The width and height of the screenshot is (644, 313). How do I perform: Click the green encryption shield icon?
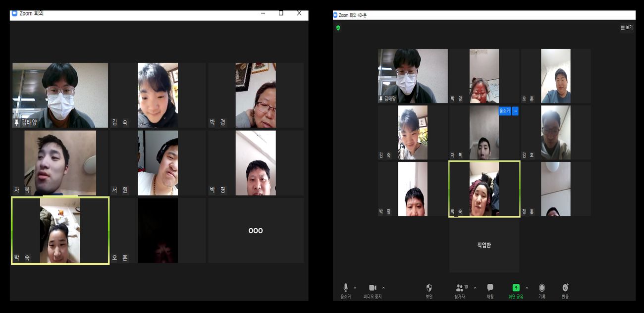[338, 28]
